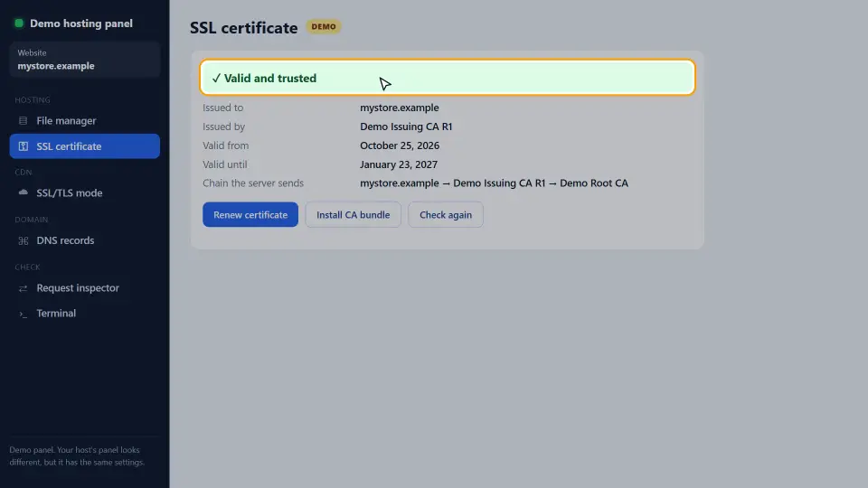Click the CDN section header

click(x=24, y=172)
